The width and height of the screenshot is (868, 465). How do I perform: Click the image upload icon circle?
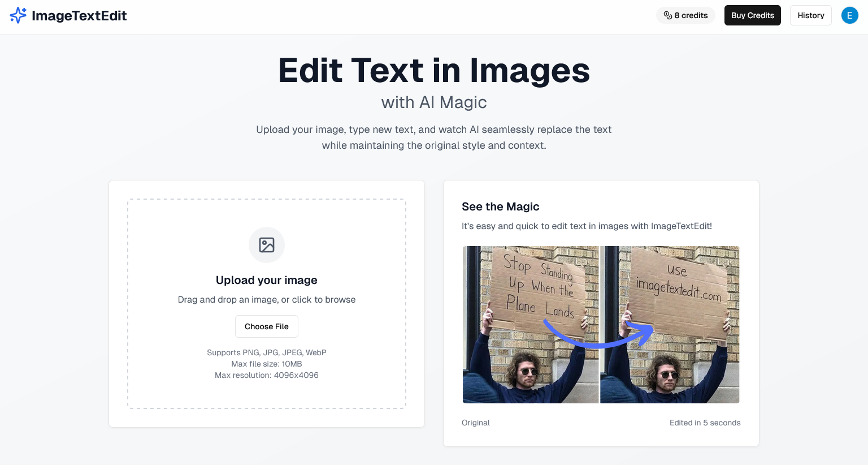(267, 245)
